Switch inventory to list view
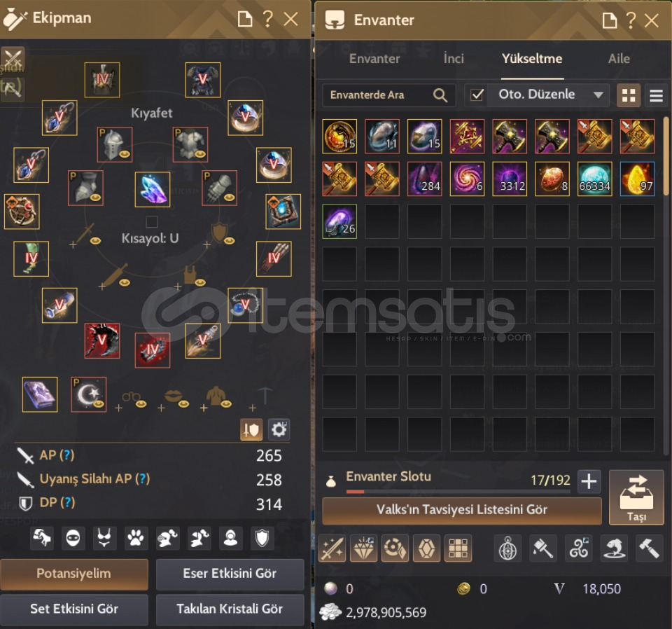This screenshot has height=629, width=672. click(x=656, y=95)
